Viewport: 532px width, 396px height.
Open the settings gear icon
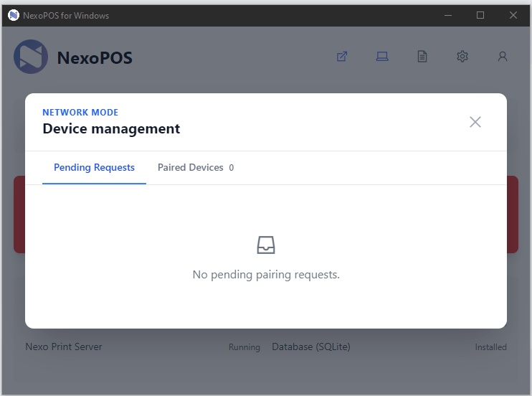[462, 57]
